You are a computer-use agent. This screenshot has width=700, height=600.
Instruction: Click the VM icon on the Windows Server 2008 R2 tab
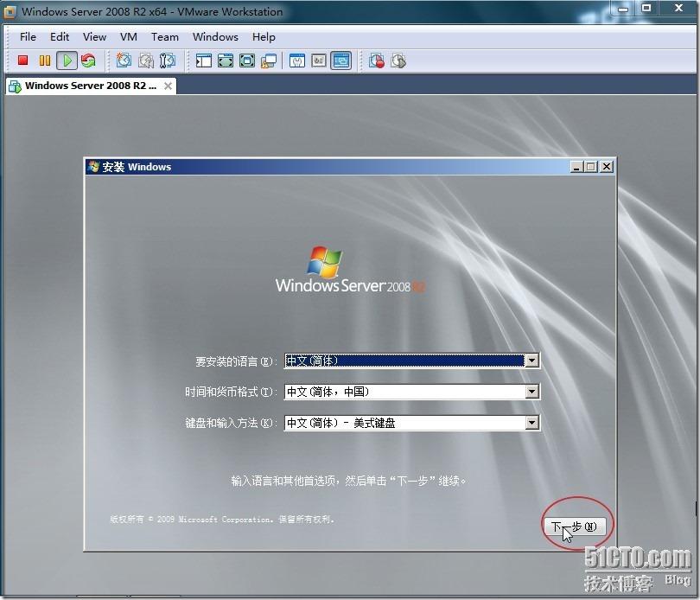pos(15,86)
